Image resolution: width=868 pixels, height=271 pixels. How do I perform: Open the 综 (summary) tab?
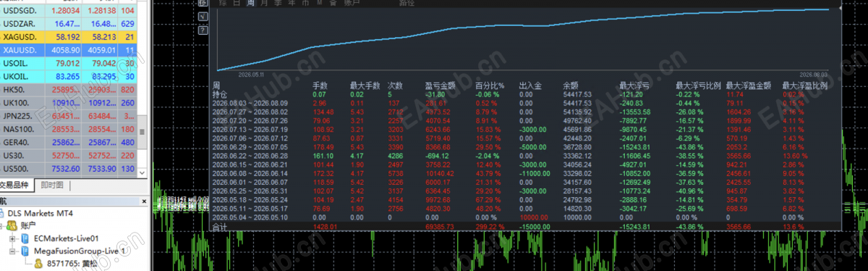click(x=223, y=4)
